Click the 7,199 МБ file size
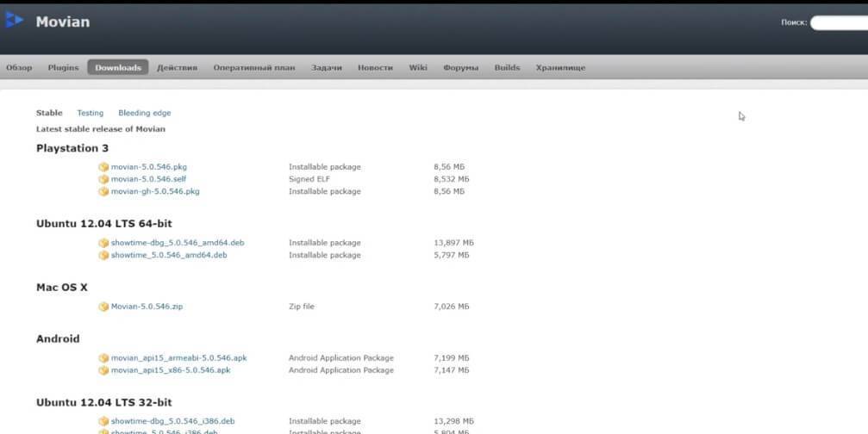 (x=452, y=357)
